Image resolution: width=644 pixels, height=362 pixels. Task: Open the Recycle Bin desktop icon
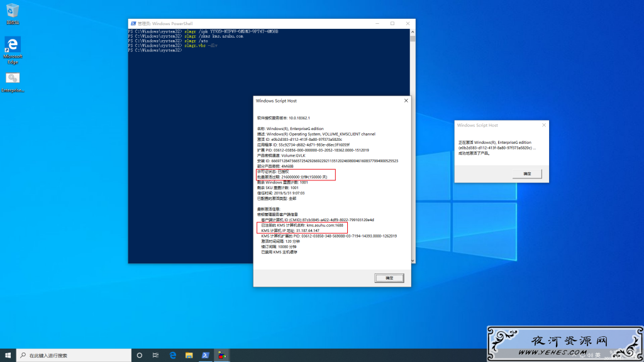tap(13, 14)
